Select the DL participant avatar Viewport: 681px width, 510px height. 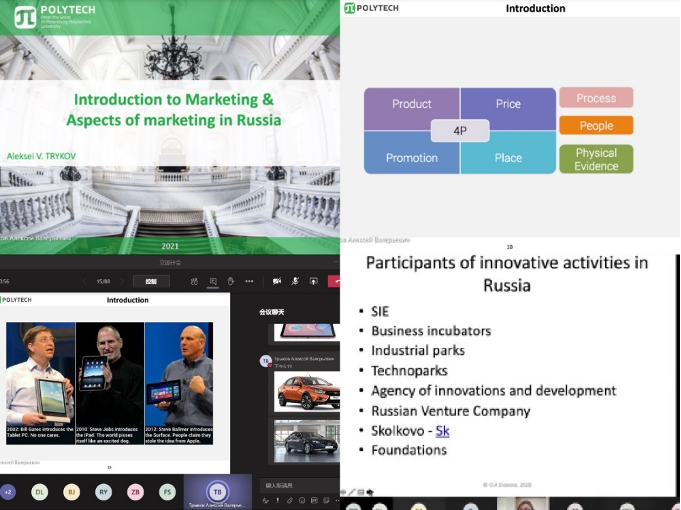[40, 492]
